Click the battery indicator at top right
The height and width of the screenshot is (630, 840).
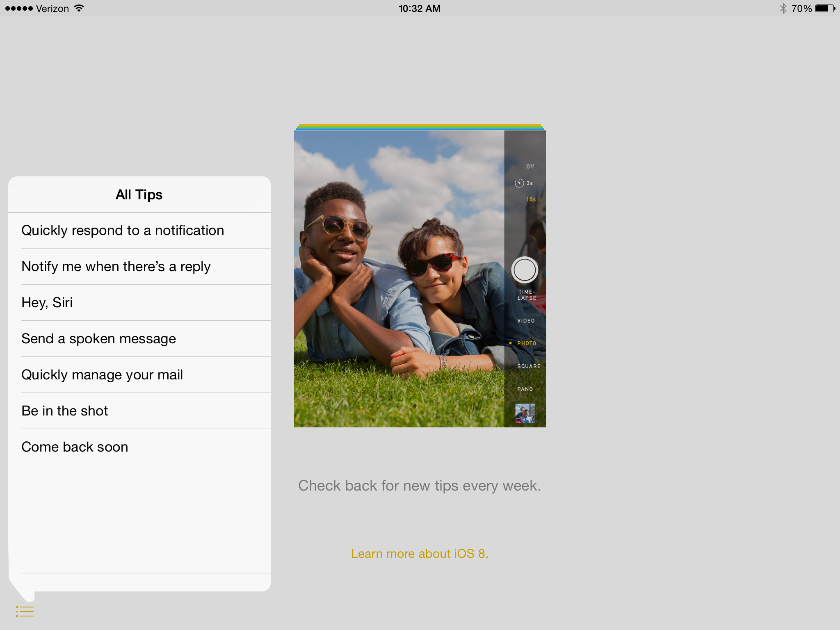point(824,8)
